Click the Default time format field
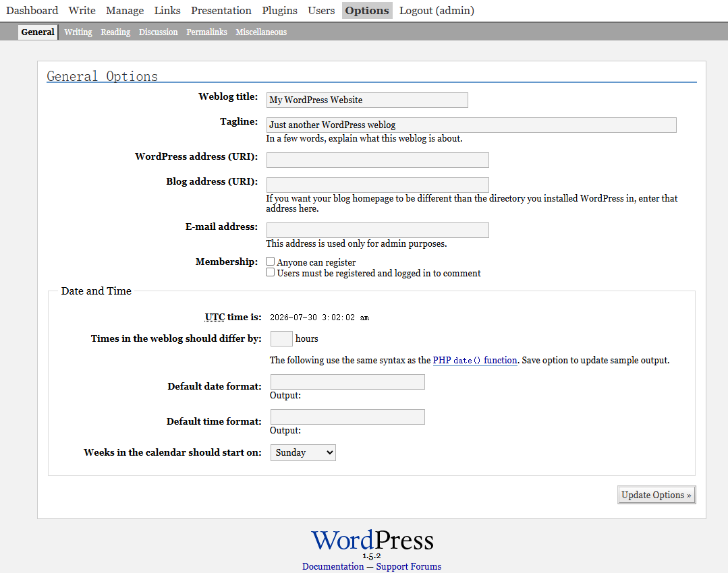Screen dimensions: 728x573 (x=347, y=417)
